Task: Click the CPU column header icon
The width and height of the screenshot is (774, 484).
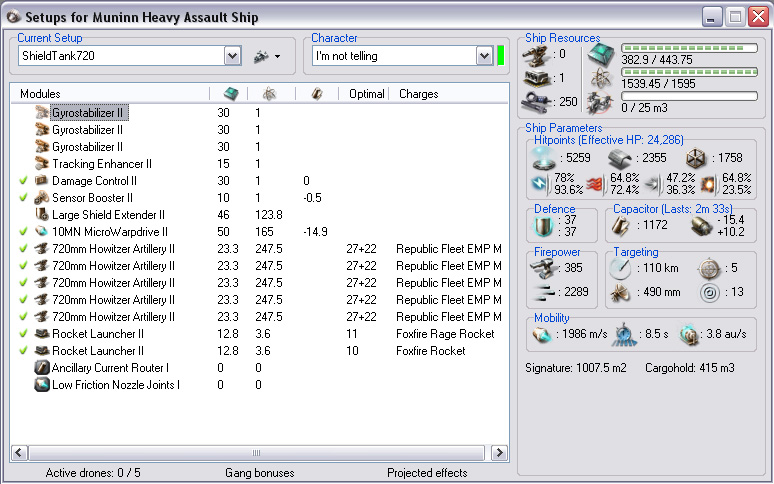Action: pos(230,94)
